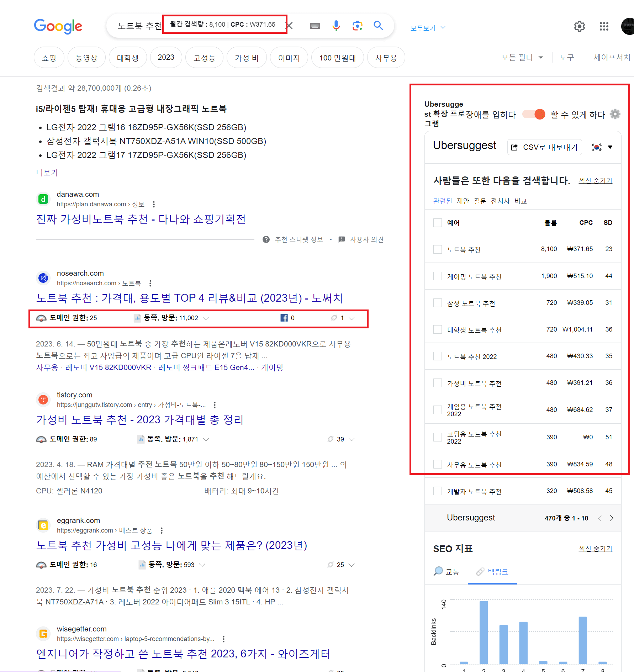The width and height of the screenshot is (634, 672).
Task: Expand visits chevron for eggrank result
Action: [202, 565]
